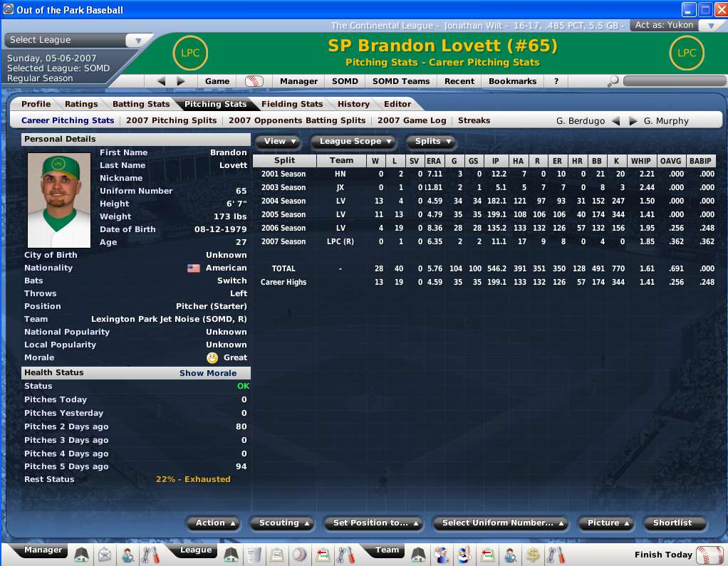Click the left LPC team logo
Viewport: 728px width, 566px height.
click(190, 53)
